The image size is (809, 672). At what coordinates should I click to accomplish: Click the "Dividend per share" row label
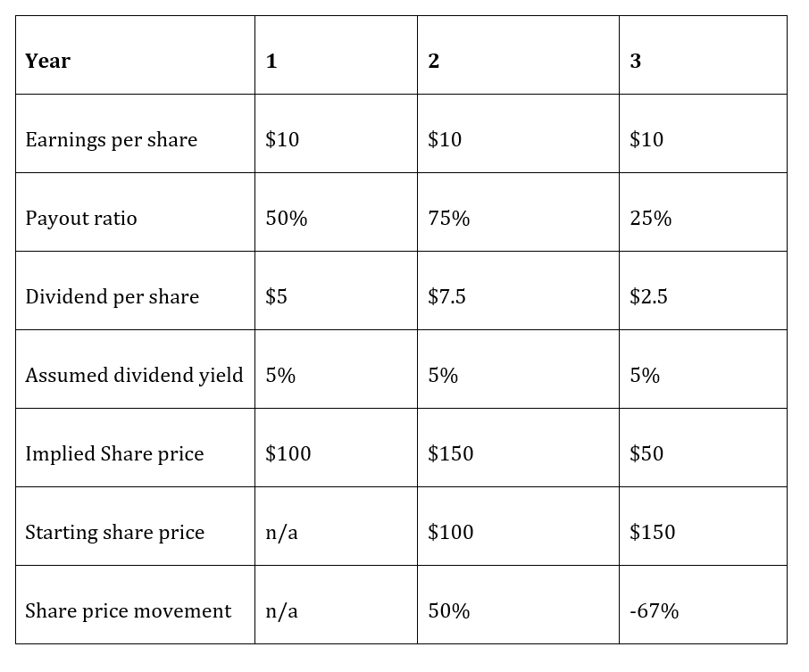pyautogui.click(x=113, y=297)
